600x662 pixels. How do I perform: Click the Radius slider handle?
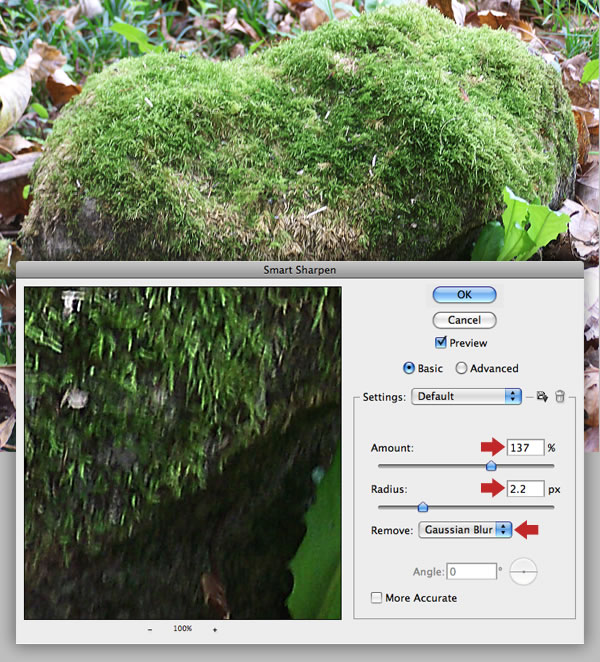(x=423, y=507)
